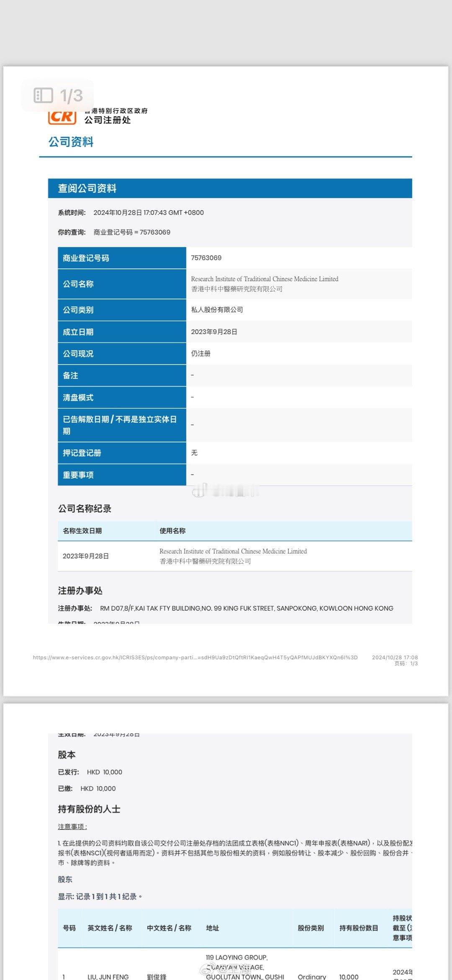The image size is (452, 980).
Task: Click the 查阅公司资料 section banner
Action: pyautogui.click(x=230, y=188)
